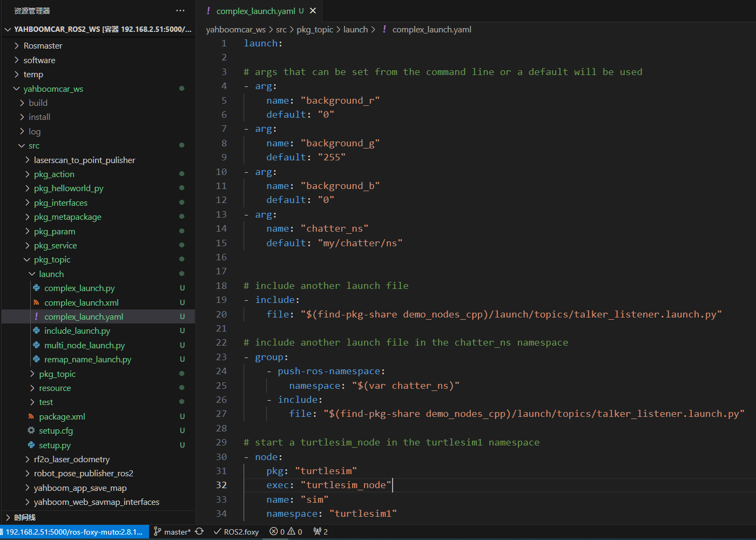The height and width of the screenshot is (540, 756).
Task: Click the YAML icon in the breadcrumb
Action: (x=384, y=29)
